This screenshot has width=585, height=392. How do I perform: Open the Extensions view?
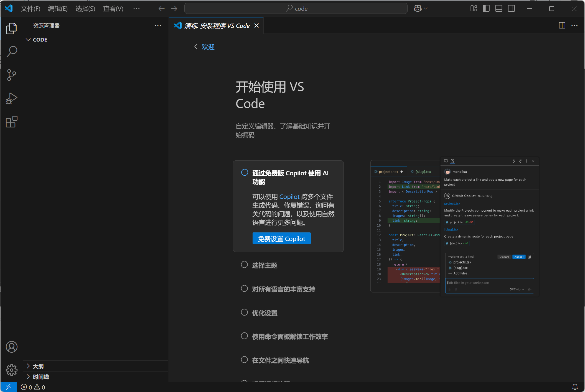tap(11, 122)
